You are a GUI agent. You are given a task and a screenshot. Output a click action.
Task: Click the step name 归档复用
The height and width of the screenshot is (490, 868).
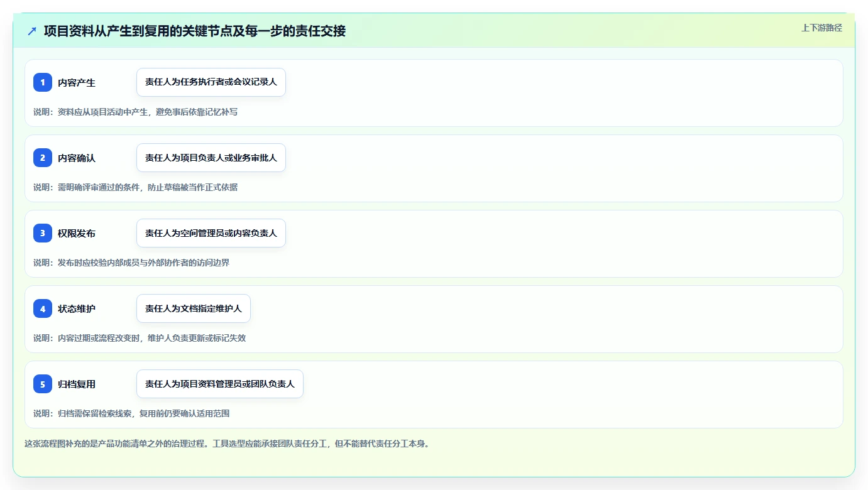pos(77,384)
